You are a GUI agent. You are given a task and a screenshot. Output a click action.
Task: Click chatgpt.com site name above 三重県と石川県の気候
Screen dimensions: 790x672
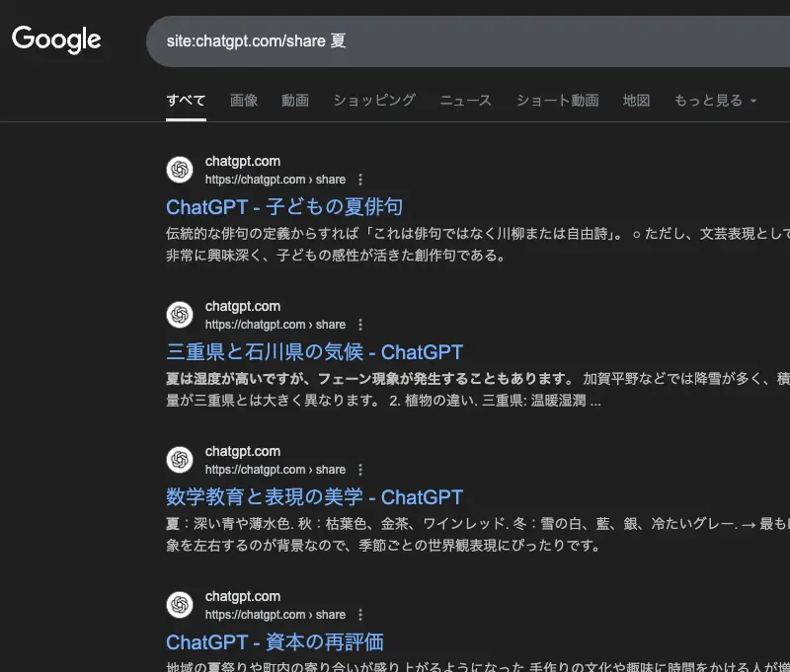click(x=242, y=307)
